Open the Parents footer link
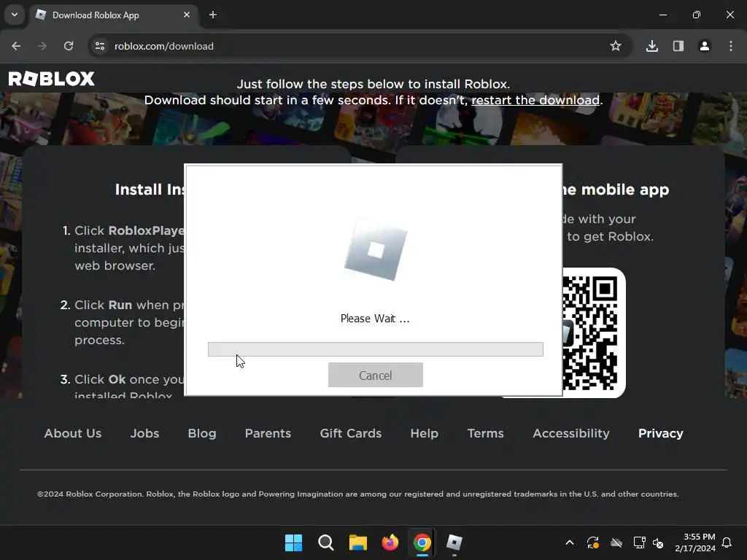This screenshot has width=747, height=560. (268, 433)
